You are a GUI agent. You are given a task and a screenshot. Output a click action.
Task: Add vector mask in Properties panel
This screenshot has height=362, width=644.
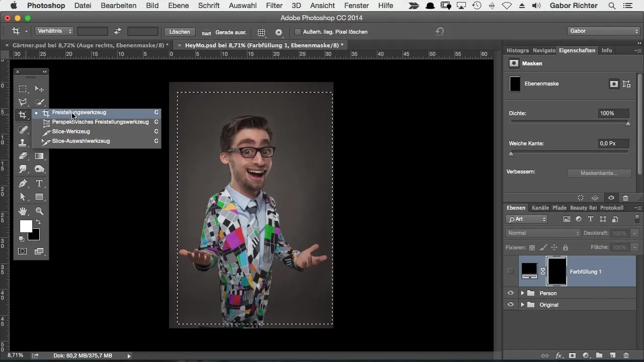[x=627, y=84]
